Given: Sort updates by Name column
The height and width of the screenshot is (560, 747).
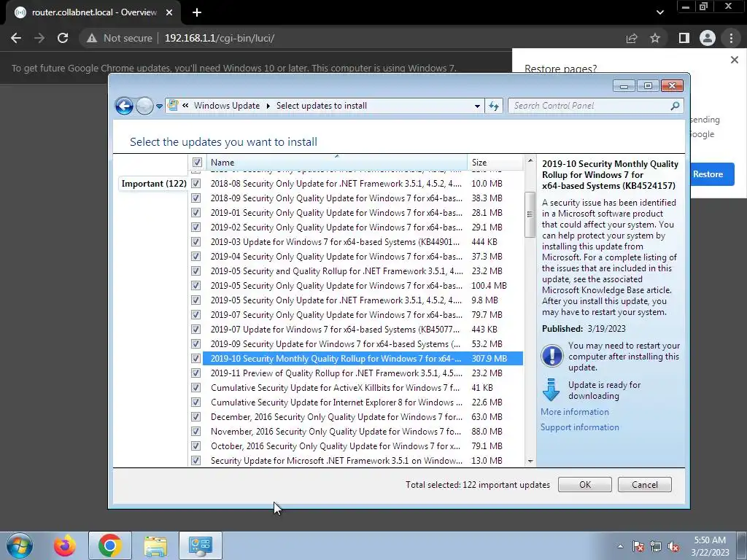Looking at the screenshot, I should (x=336, y=163).
